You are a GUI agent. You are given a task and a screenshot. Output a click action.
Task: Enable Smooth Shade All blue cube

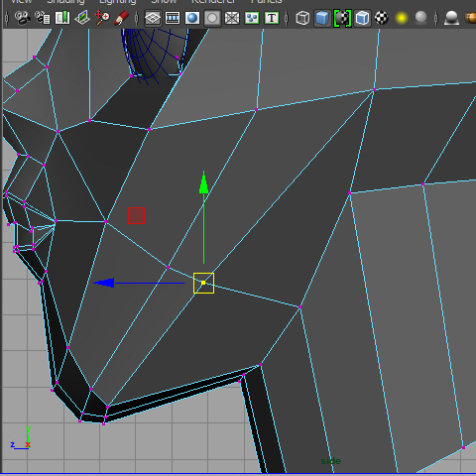point(322,18)
